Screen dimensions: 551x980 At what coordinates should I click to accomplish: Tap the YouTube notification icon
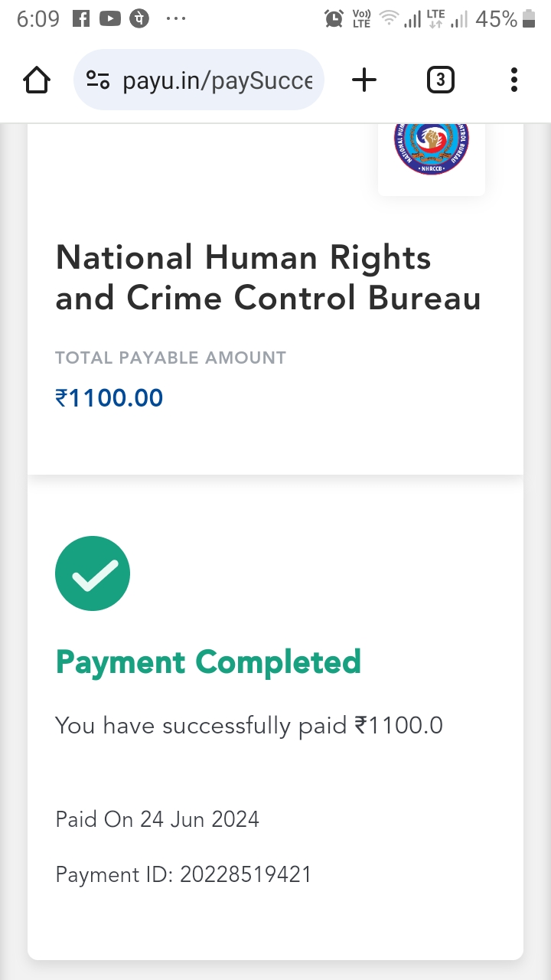(109, 19)
